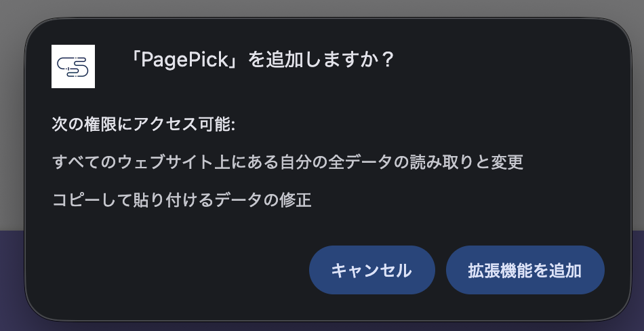Click empty dialog space left of キャンセル
This screenshot has height=331, width=644.
[x=169, y=270]
